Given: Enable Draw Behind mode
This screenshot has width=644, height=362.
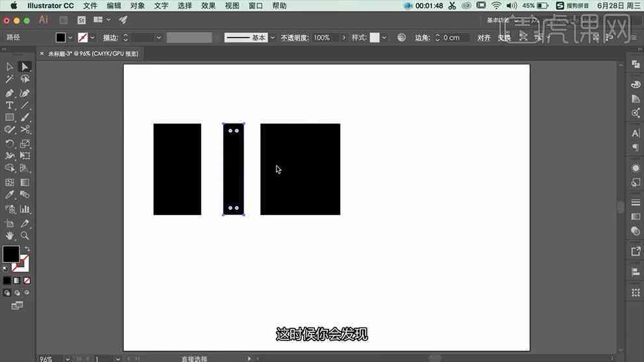Looking at the screenshot, I should coord(17,293).
